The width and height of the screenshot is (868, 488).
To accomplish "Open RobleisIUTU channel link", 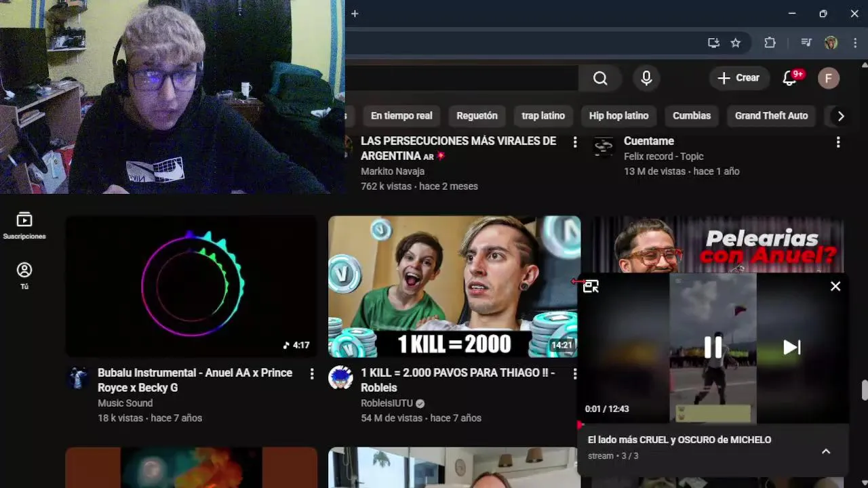I will (x=387, y=403).
